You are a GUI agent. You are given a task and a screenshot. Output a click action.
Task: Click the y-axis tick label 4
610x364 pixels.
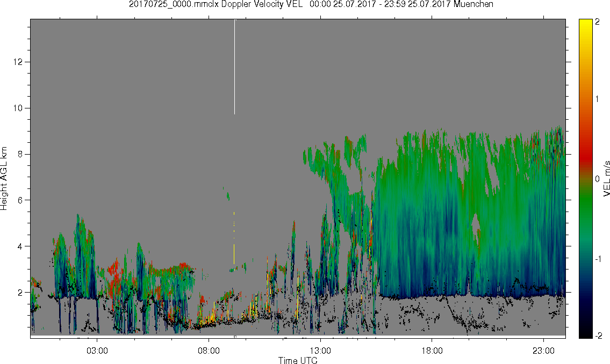click(21, 246)
